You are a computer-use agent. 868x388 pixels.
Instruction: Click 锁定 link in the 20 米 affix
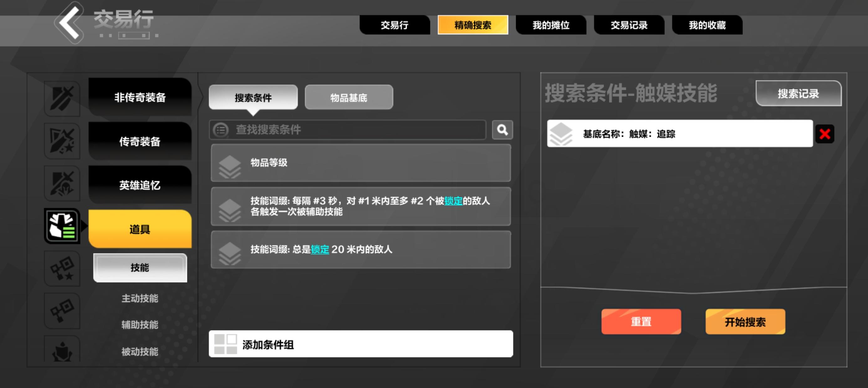[x=320, y=250]
